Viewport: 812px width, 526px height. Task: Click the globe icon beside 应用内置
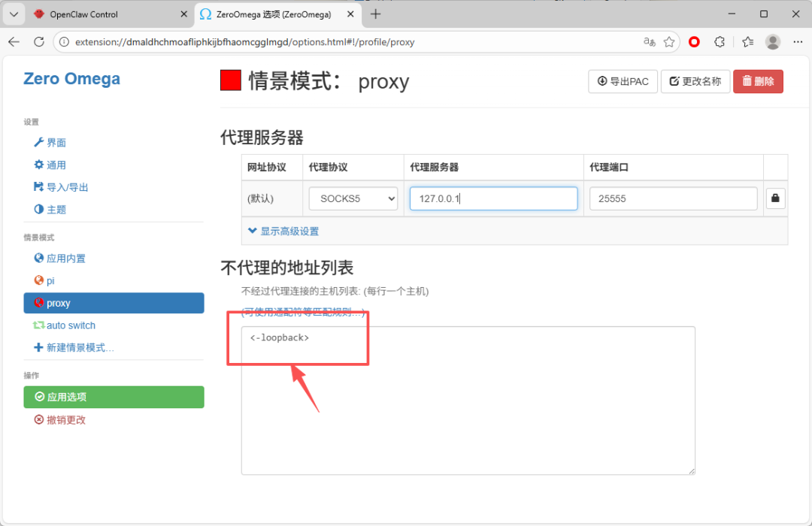tap(39, 258)
